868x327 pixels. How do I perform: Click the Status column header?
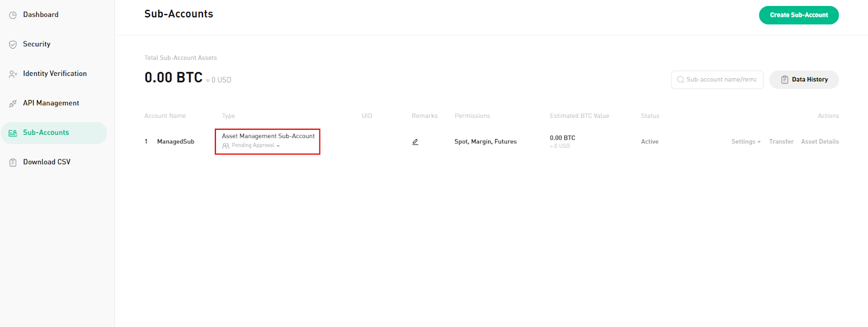click(650, 116)
